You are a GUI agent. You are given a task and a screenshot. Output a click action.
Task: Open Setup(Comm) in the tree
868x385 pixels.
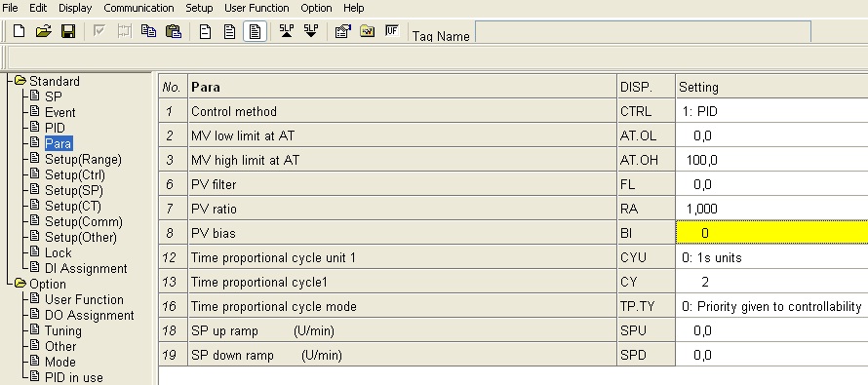[84, 222]
